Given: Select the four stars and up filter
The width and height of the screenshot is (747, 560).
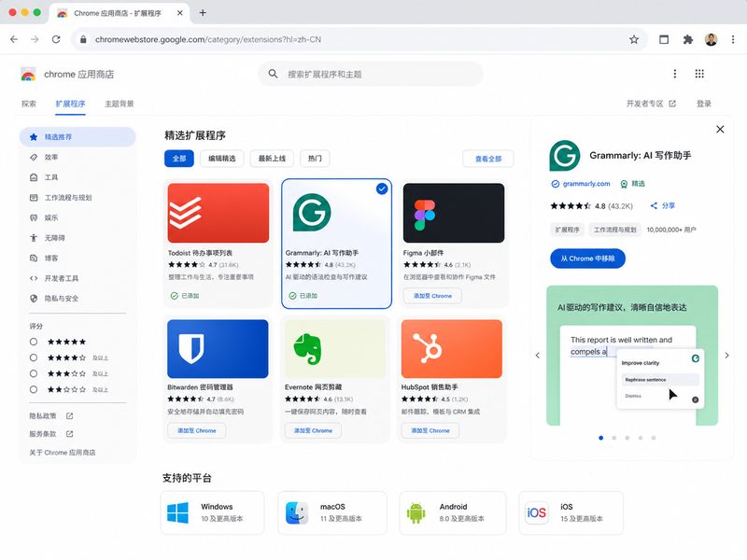Looking at the screenshot, I should 34,357.
